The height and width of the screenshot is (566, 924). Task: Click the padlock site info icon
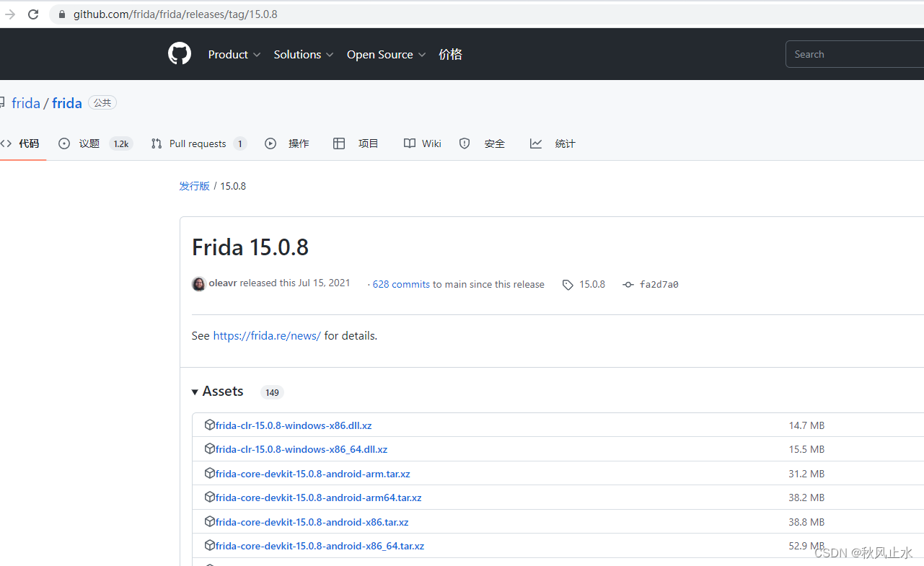tap(61, 14)
